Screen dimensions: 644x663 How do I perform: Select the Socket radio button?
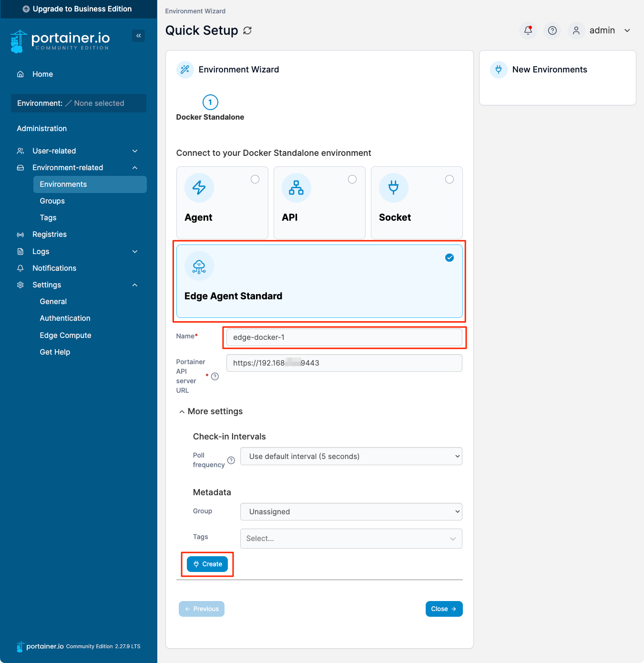pos(450,179)
